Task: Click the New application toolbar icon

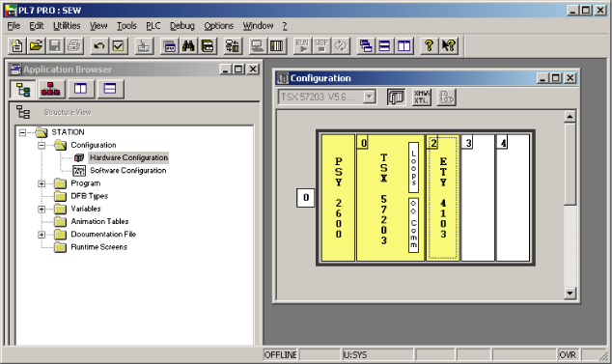Action: 16,45
